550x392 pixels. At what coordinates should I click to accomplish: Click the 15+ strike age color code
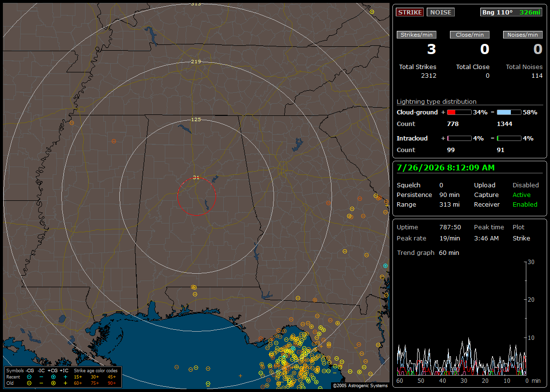coord(78,377)
